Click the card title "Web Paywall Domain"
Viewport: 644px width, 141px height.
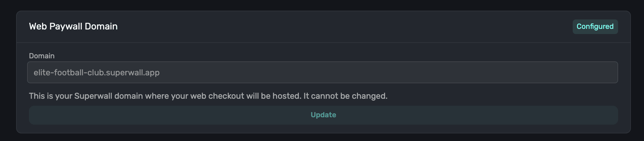coord(73,26)
